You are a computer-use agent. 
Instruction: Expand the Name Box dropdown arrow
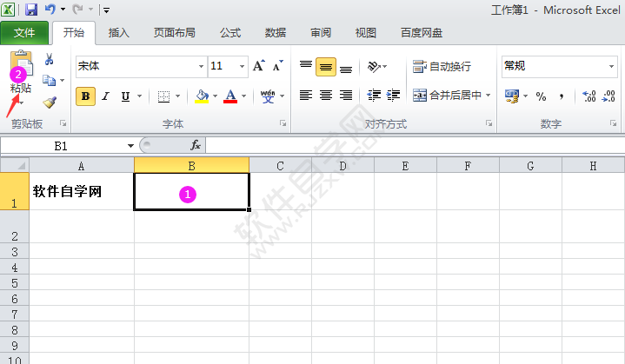pos(130,146)
